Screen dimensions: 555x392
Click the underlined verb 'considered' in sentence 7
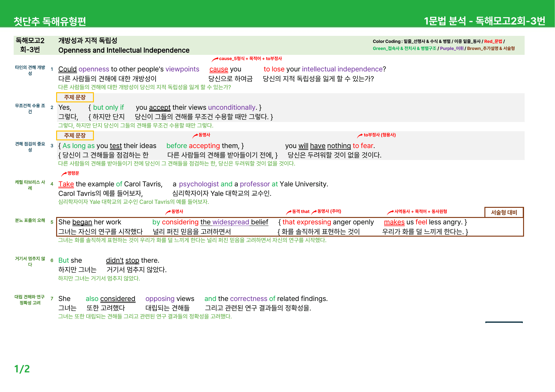[118, 299]
